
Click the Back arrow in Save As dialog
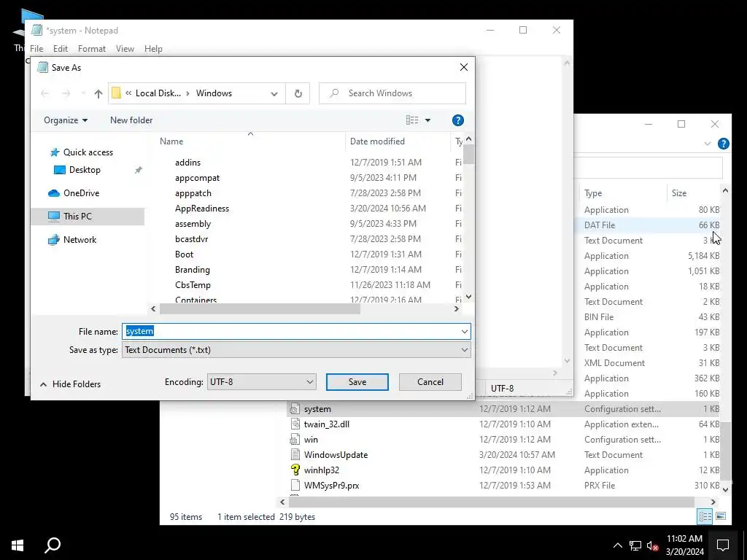[44, 93]
